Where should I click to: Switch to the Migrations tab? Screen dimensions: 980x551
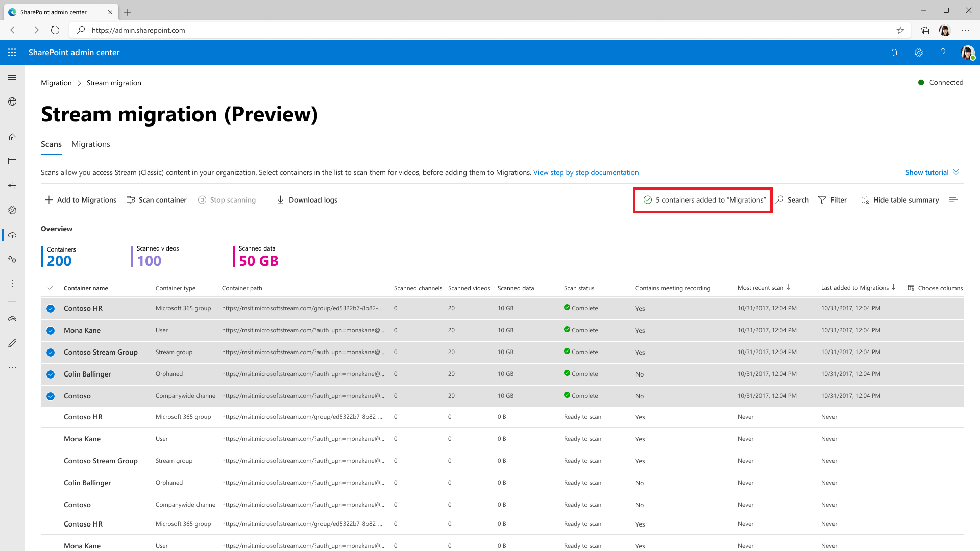tap(91, 144)
